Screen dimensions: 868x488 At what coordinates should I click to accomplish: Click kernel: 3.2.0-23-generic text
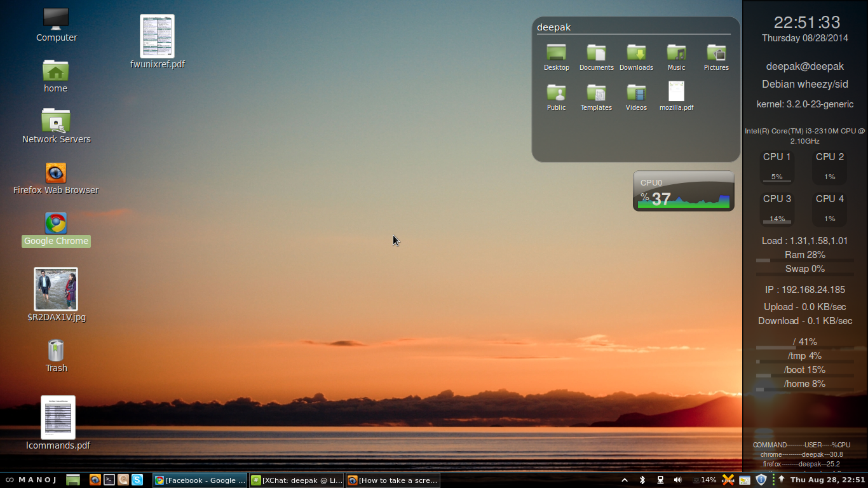tap(805, 104)
